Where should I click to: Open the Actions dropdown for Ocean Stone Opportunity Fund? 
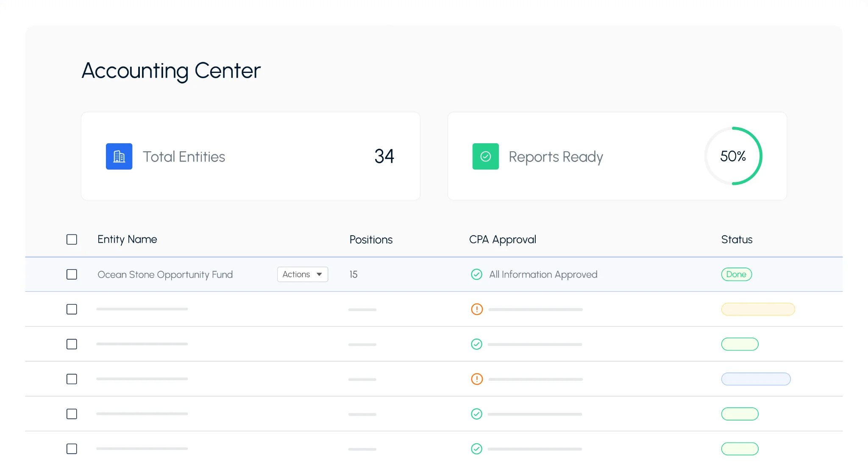(302, 274)
